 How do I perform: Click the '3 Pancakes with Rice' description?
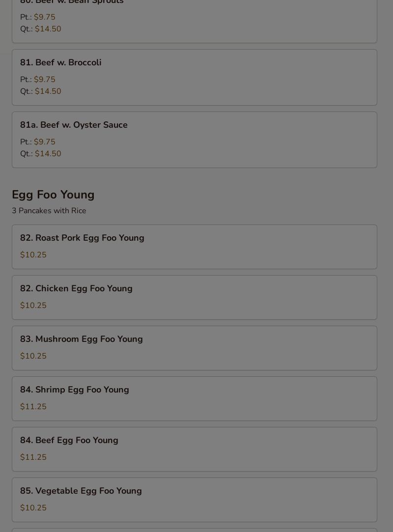point(49,211)
